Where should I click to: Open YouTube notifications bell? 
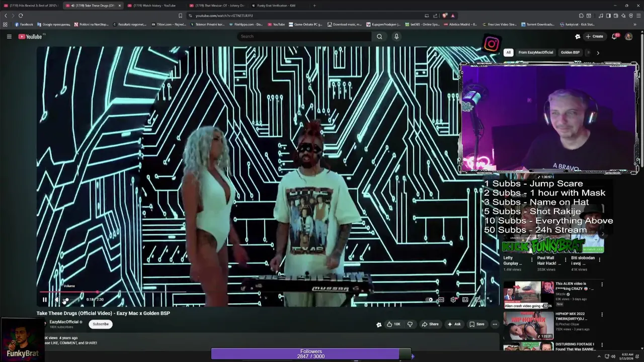[614, 36]
